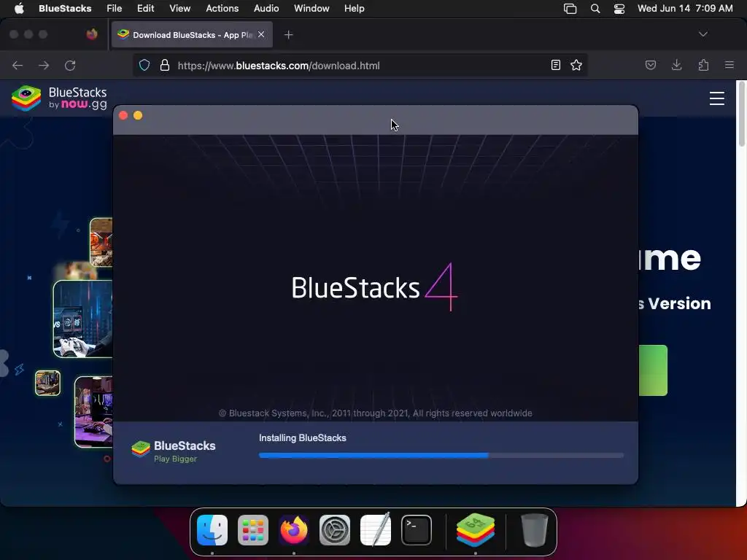Click the purple gaming setup thumbnail
The image size is (747, 560).
[94, 412]
